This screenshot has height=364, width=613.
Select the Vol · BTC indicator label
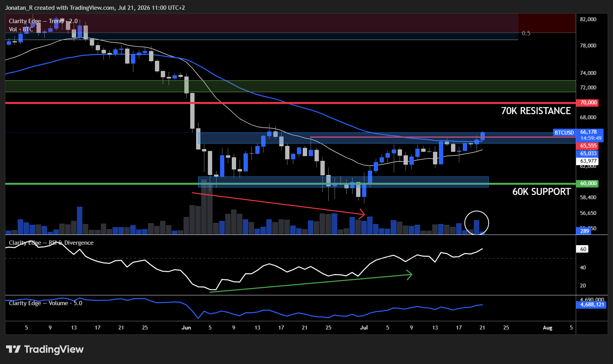(x=21, y=29)
